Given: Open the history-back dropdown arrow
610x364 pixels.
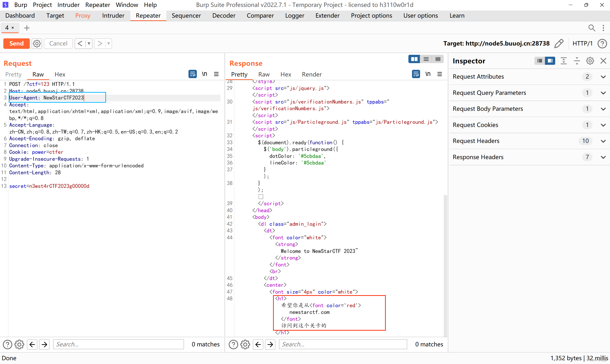Looking at the screenshot, I should pos(89,44).
